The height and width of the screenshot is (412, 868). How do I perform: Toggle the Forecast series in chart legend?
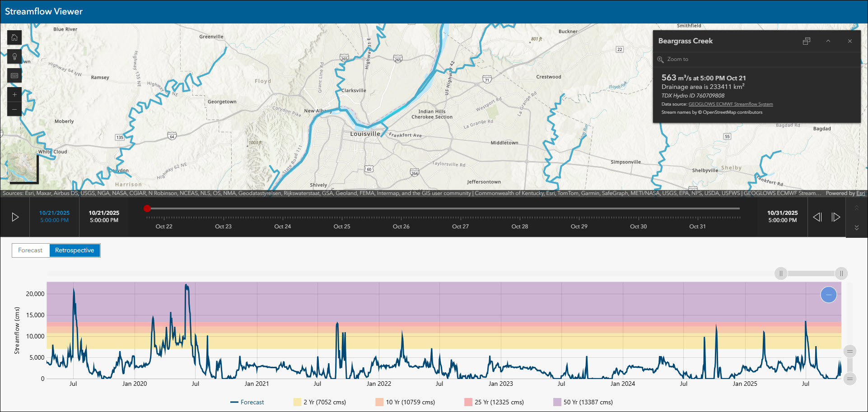tap(247, 402)
